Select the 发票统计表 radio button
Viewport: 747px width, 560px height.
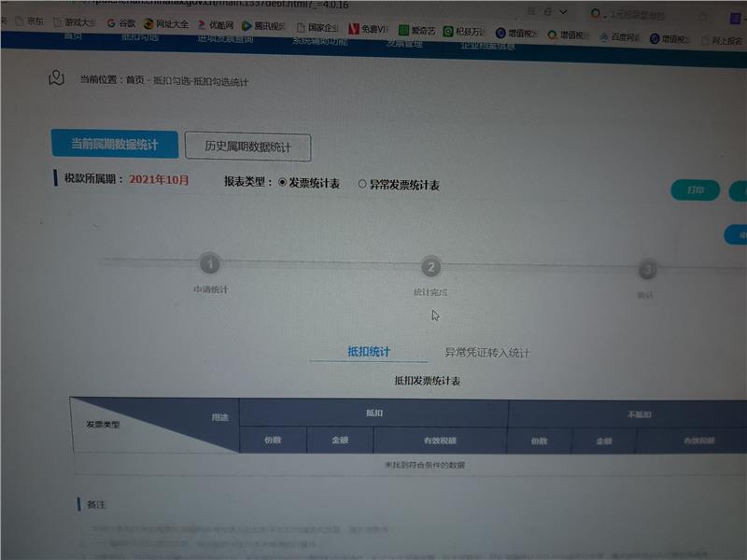coord(283,184)
